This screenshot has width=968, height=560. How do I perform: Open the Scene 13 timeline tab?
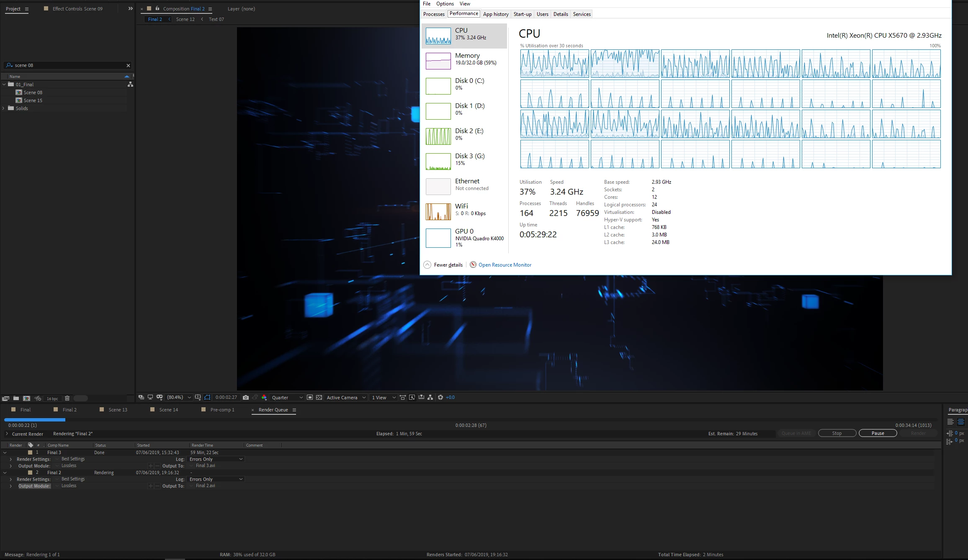coord(118,409)
